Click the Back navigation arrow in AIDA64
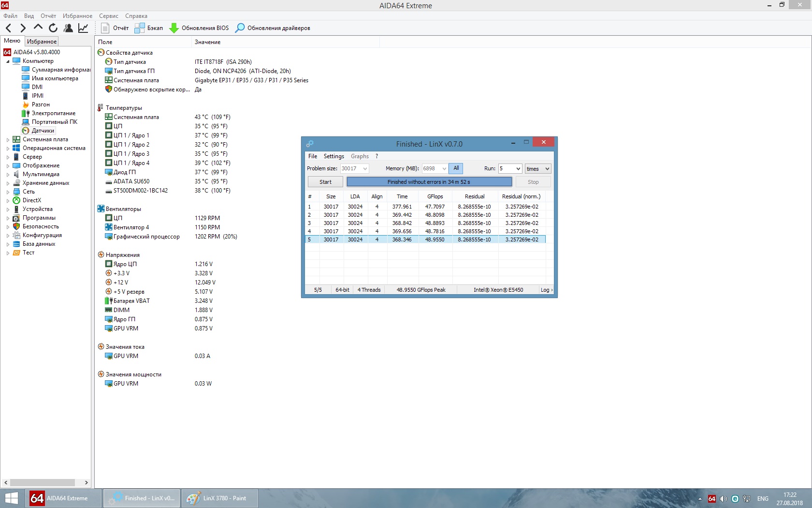The width and height of the screenshot is (812, 508). (8, 28)
